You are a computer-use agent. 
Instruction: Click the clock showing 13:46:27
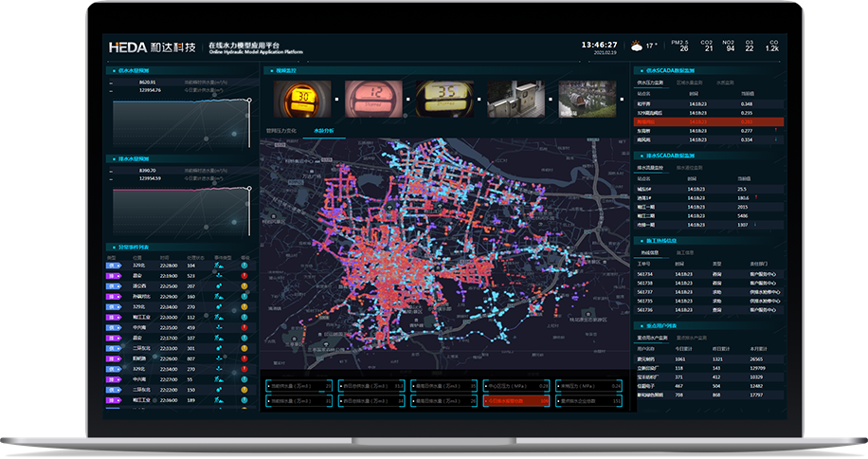coord(599,44)
